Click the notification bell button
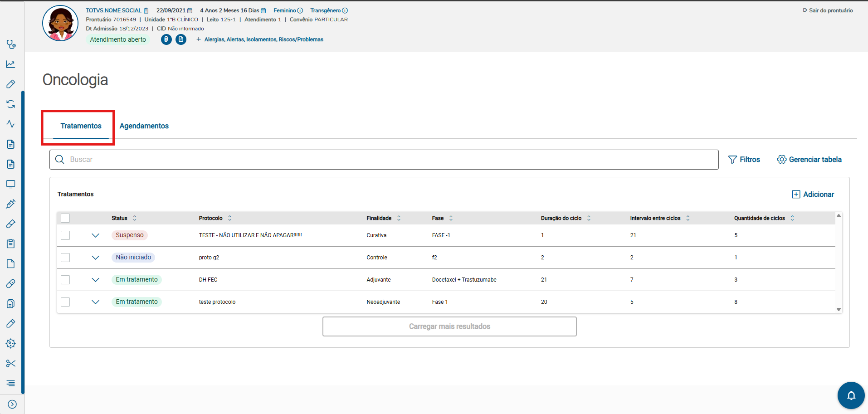 [x=851, y=395]
